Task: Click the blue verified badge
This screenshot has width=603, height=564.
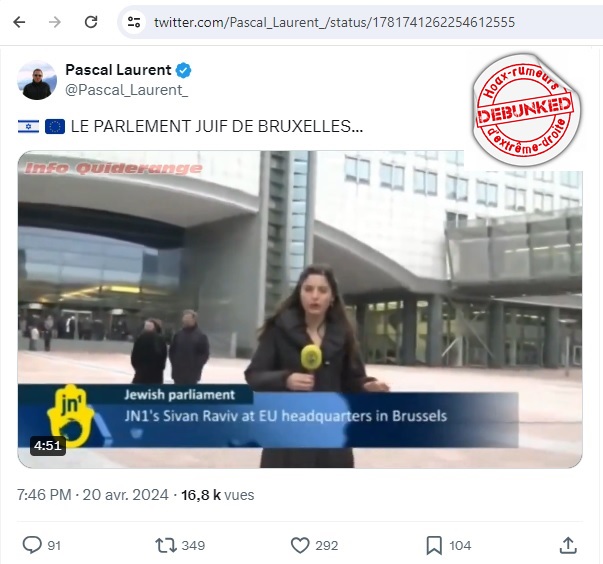Action: (x=183, y=70)
